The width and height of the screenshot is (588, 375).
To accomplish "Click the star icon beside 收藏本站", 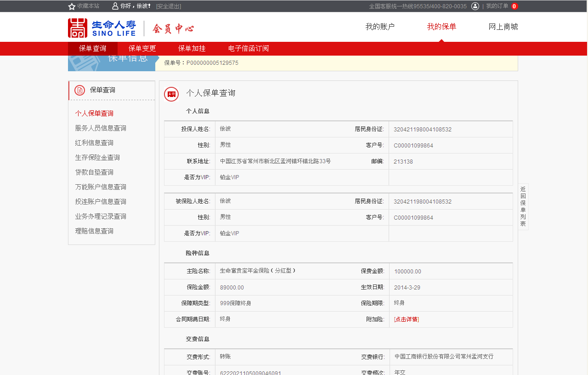I will click(x=72, y=6).
